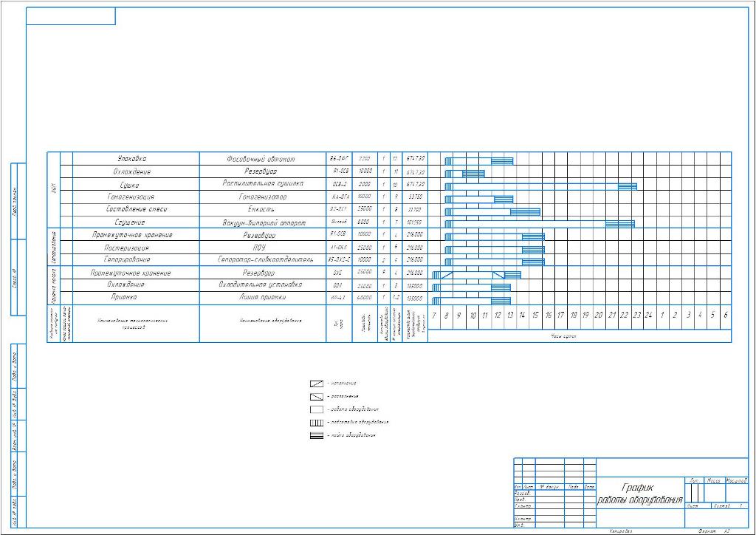This screenshot has width=756, height=535.
Task: Select hour '7' on the timeline
Action: [434, 316]
